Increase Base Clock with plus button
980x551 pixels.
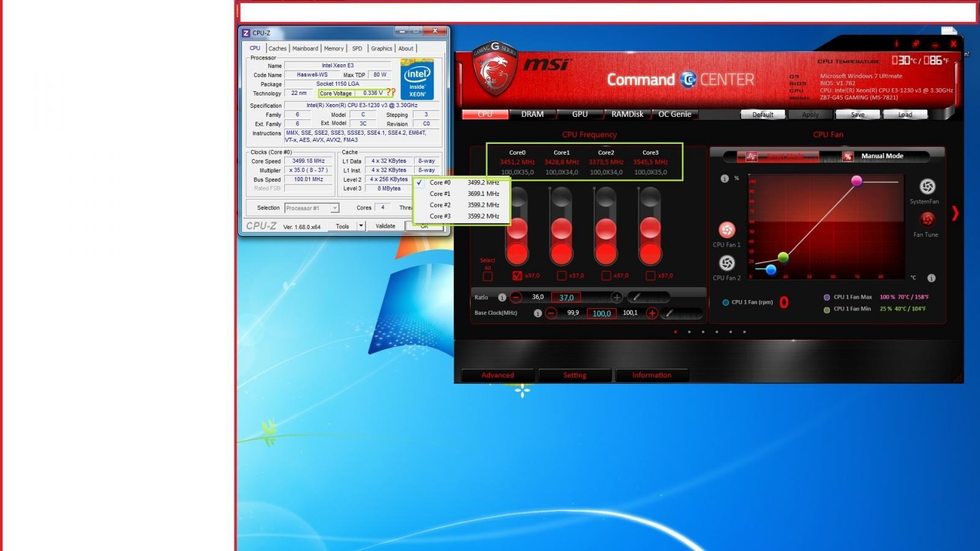[x=652, y=313]
